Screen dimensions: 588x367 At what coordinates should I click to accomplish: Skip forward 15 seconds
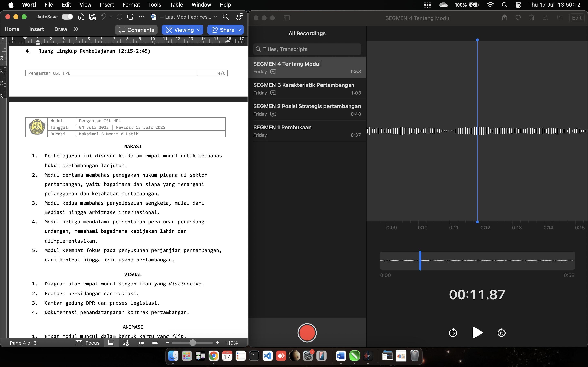click(501, 333)
